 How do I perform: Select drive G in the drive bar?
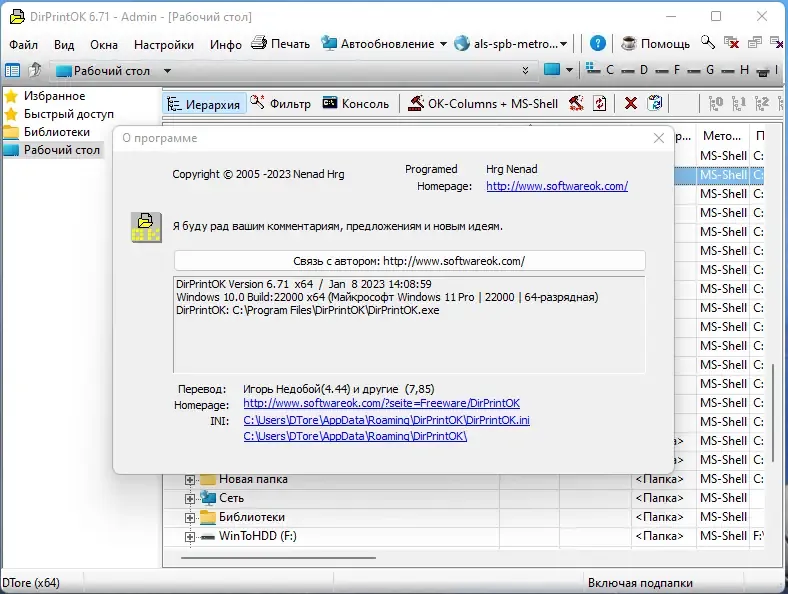click(702, 70)
